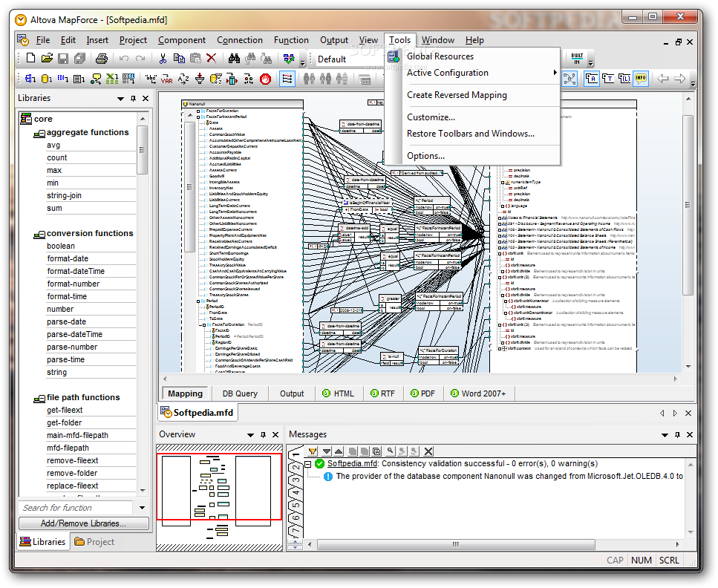Toggle Show Types (T) button

(608, 79)
